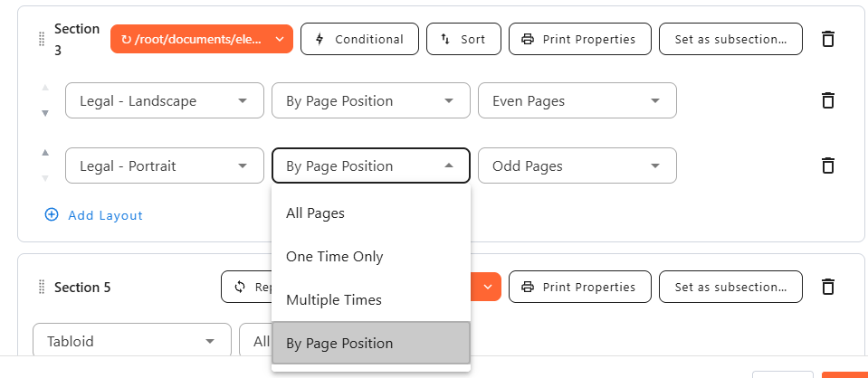Image resolution: width=868 pixels, height=378 pixels.
Task: Open the Legal - Portrait layout dropdown
Action: [x=165, y=165]
